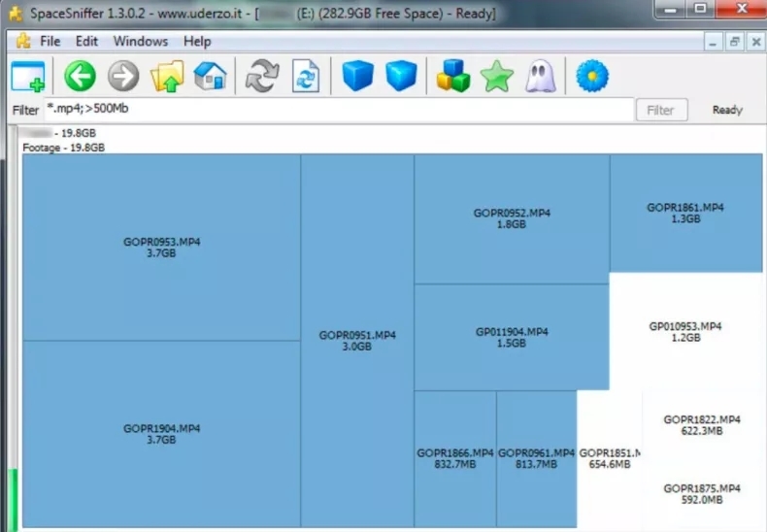Viewport: 767px width, 532px height.
Task: Select the GP010953.MP4 block
Action: [685, 331]
